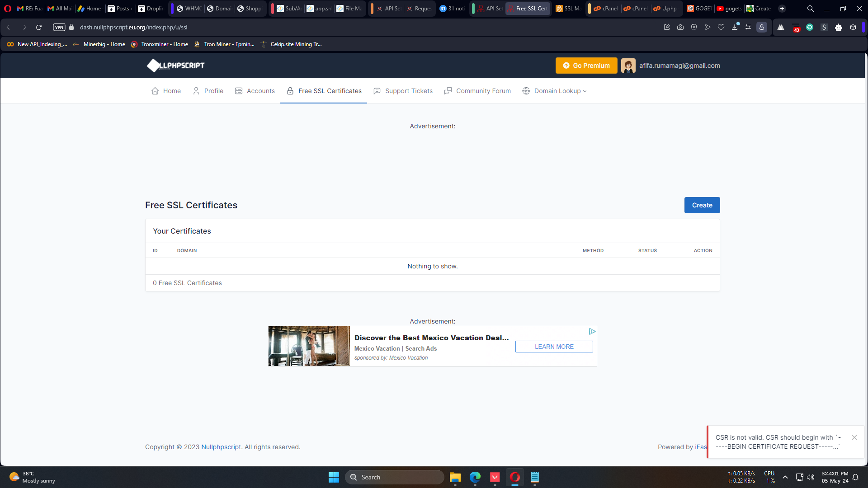This screenshot has width=868, height=488.
Task: Open the Tronxminer - Home bookmark
Action: tap(160, 44)
